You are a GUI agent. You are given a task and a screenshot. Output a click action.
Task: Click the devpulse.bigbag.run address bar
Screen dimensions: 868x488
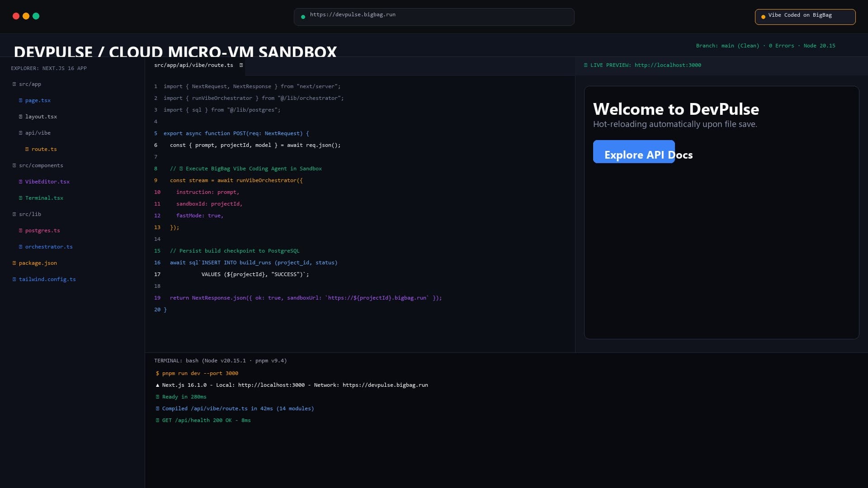[x=434, y=17]
